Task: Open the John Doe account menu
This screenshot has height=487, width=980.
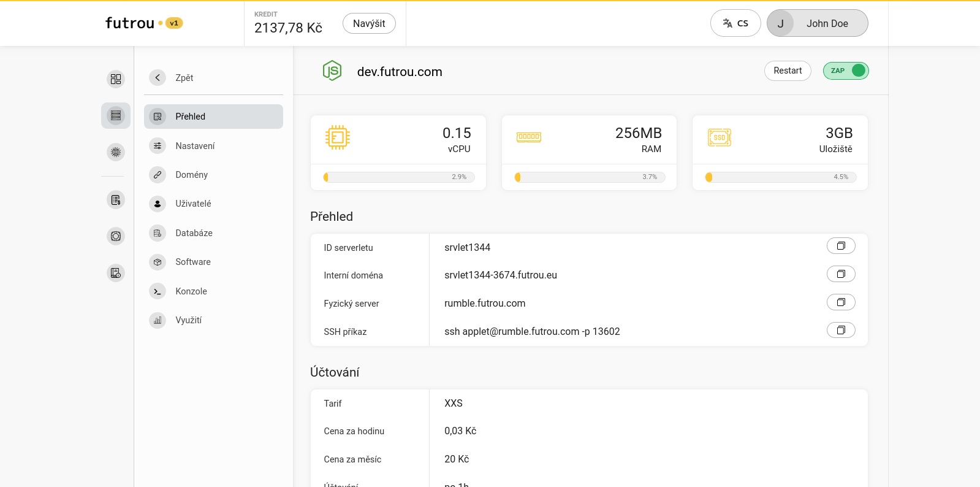Action: 817,23
